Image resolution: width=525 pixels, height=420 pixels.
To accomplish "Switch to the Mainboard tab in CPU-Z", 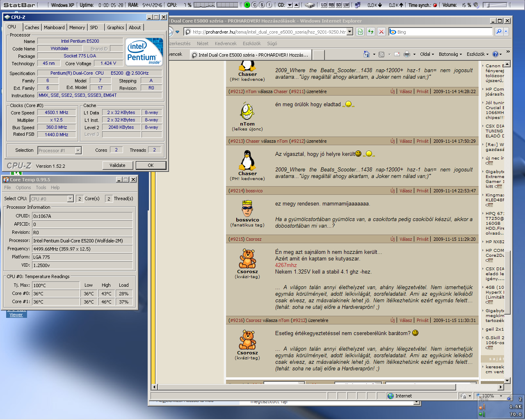I will click(x=54, y=27).
